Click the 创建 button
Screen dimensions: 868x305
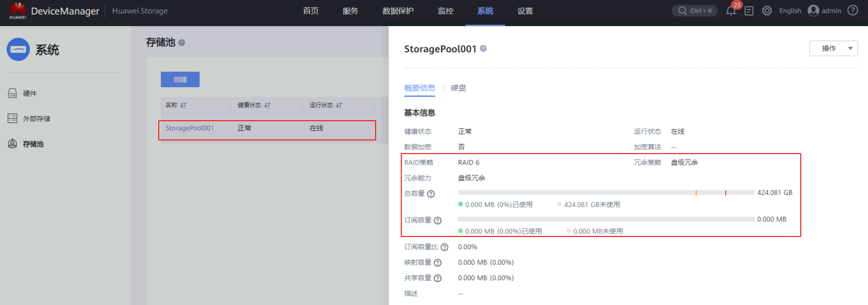tap(180, 80)
